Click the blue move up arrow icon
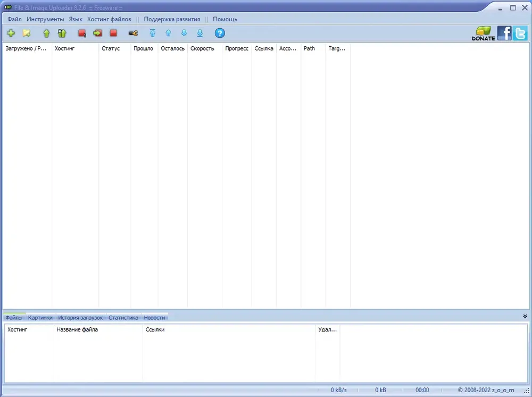 [x=168, y=33]
